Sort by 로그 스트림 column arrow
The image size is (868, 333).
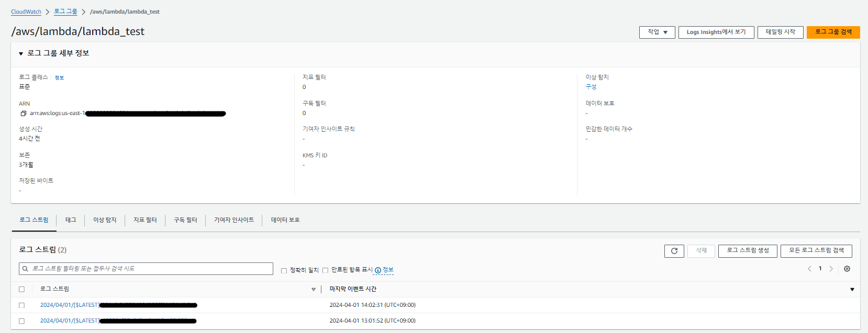point(314,290)
